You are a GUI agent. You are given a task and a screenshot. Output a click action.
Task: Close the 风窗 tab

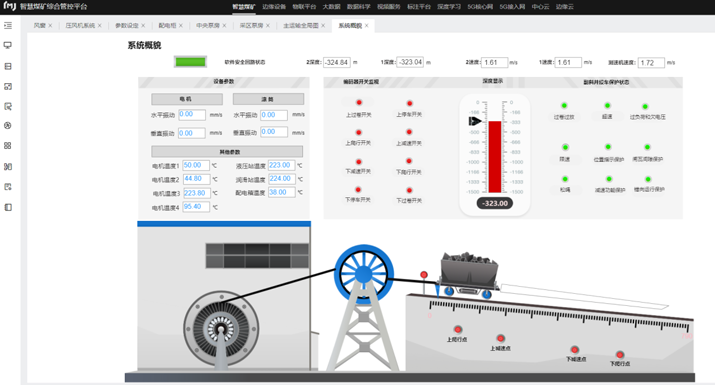tap(50, 26)
